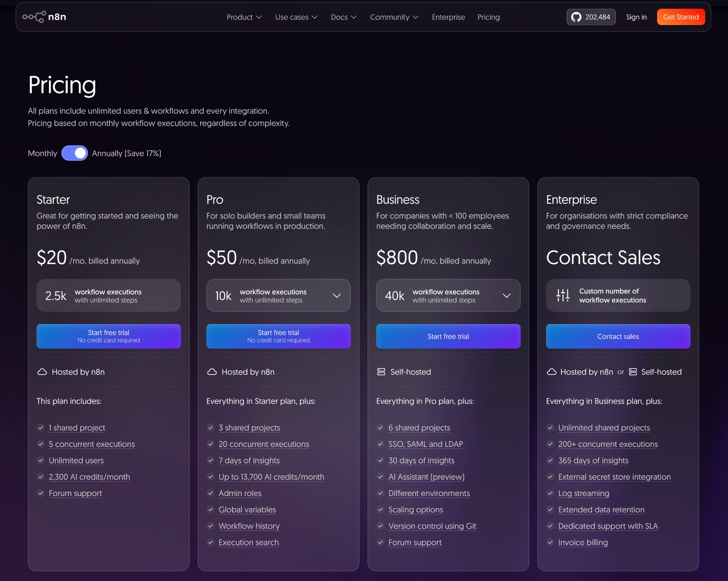The width and height of the screenshot is (728, 581).
Task: Click the 7 days of insights feature
Action: click(x=249, y=460)
